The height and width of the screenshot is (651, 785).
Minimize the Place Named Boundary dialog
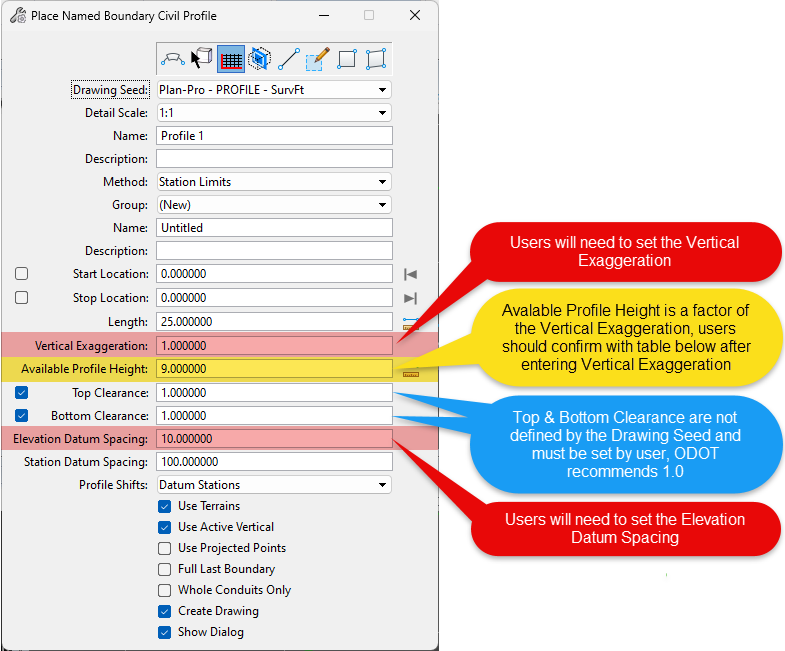324,16
